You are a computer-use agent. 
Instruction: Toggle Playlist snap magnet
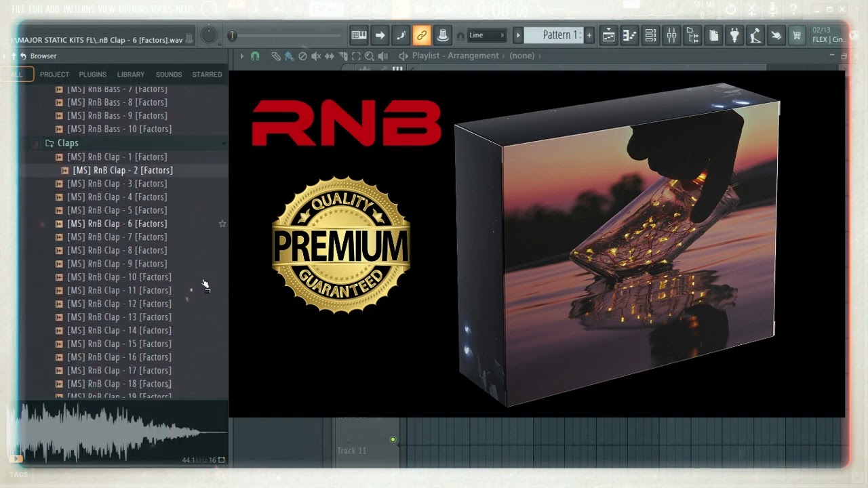[x=255, y=56]
